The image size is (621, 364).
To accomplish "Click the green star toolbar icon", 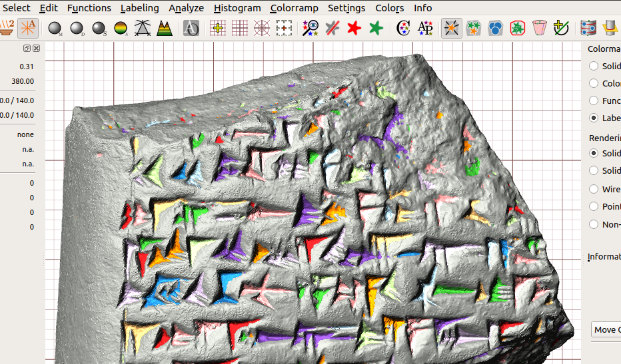I will click(x=376, y=28).
